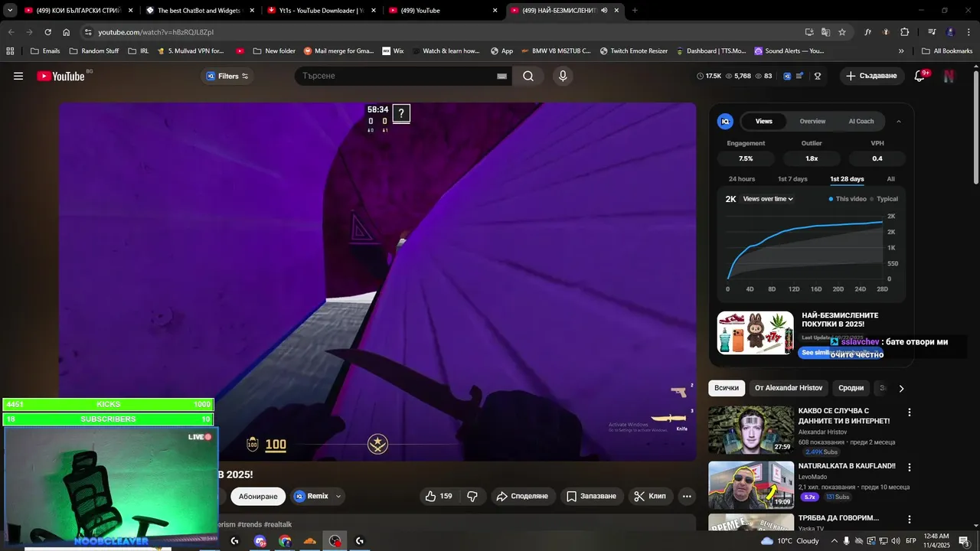Click the Споделяне share button
The width and height of the screenshot is (980, 551).
[x=523, y=496]
